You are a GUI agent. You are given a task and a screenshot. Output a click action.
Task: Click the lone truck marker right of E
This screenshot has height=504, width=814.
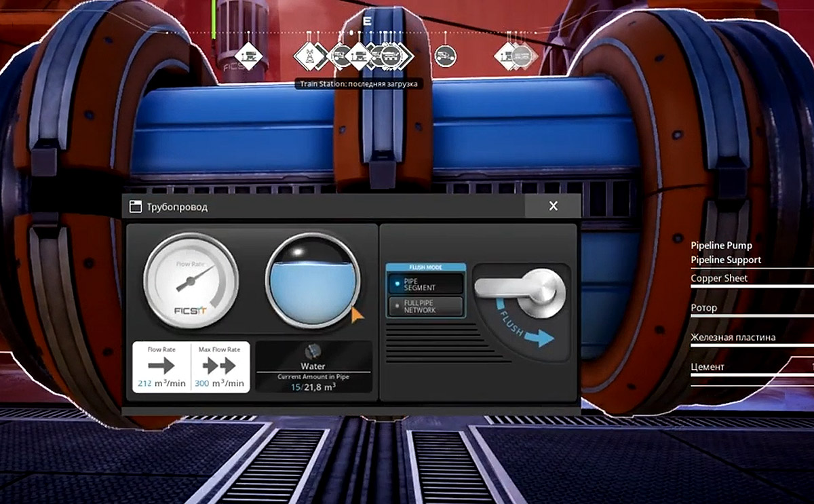[x=445, y=55]
